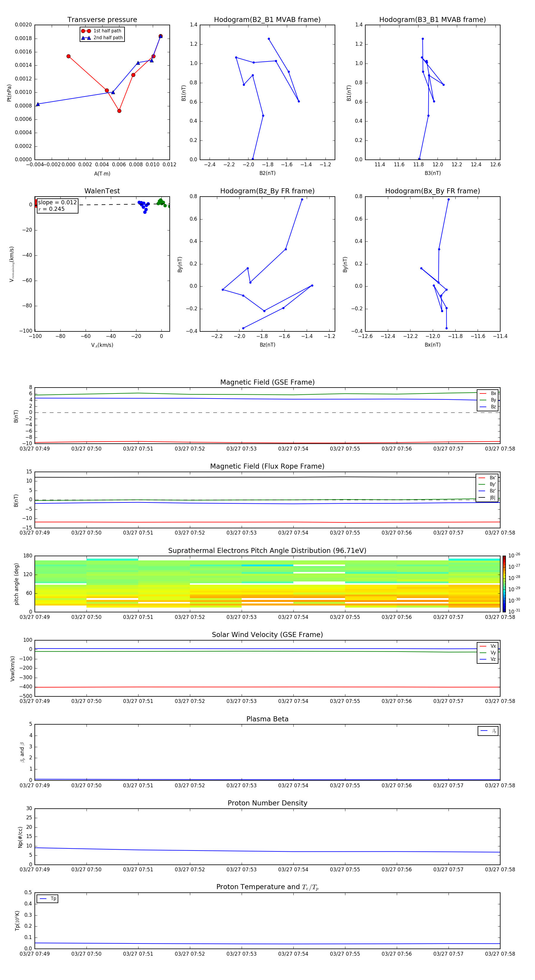Select "By'" in the Flux Rope legend
This screenshot has width=535, height=980.
(487, 484)
